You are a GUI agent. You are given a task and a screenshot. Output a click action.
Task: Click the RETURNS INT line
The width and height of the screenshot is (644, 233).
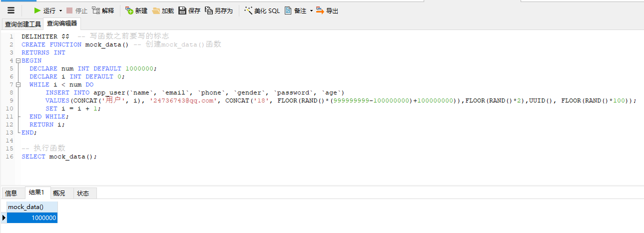(43, 52)
